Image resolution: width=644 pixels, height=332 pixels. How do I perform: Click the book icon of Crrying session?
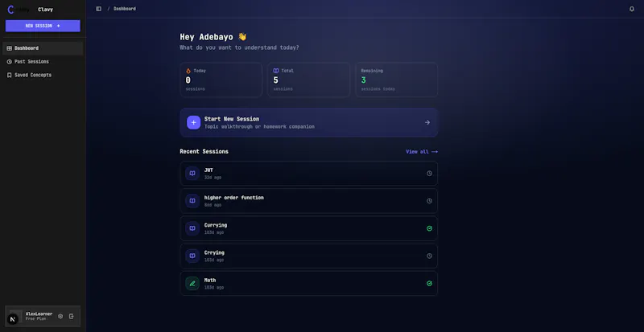pos(192,256)
